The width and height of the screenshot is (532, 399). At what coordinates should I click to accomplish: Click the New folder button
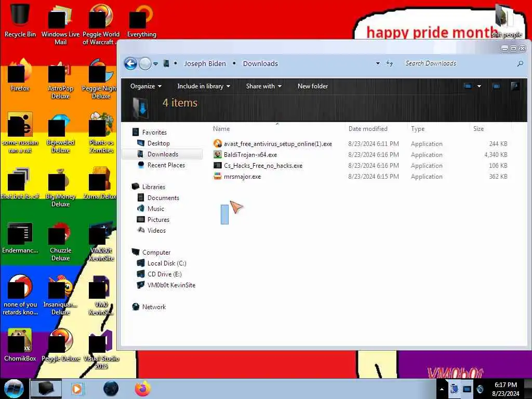pyautogui.click(x=312, y=86)
